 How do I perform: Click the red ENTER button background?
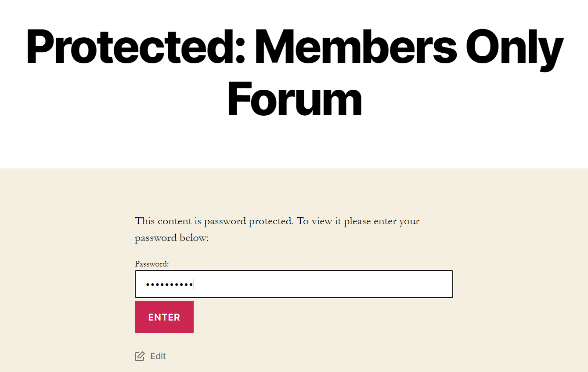pos(164,317)
